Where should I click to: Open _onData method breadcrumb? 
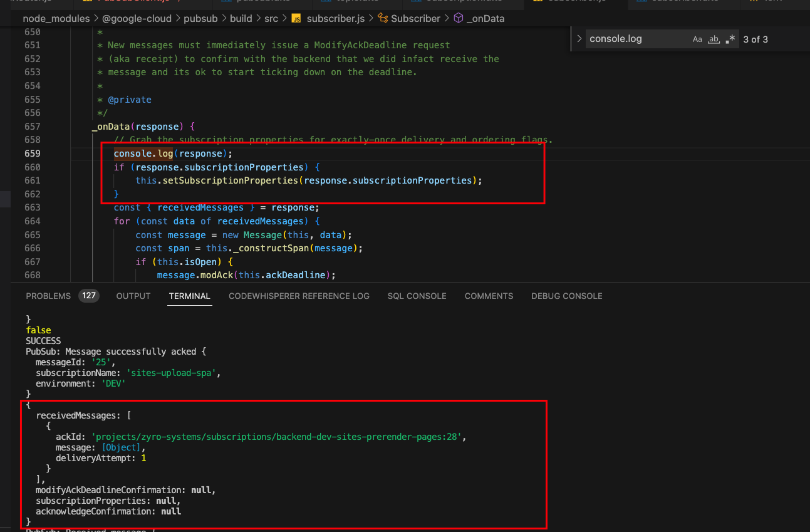click(485, 18)
